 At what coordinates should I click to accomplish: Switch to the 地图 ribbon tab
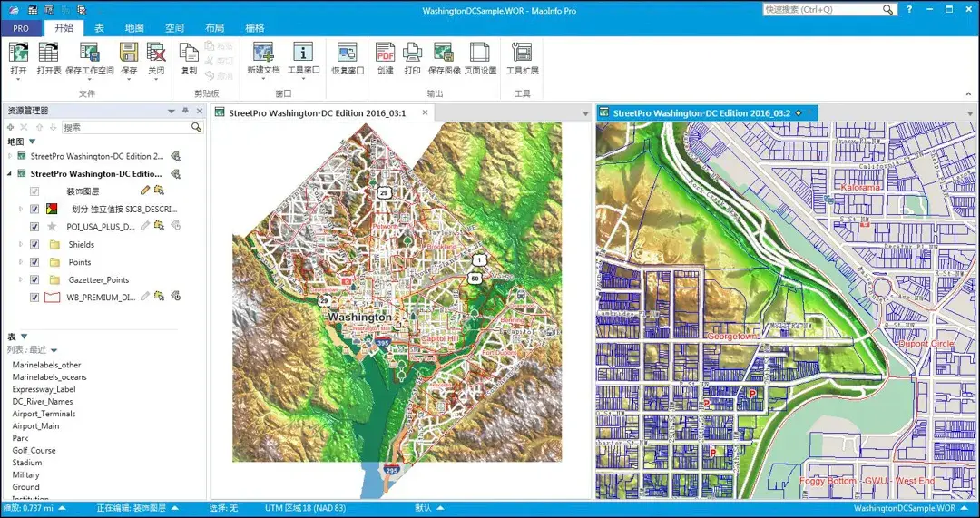tap(134, 27)
